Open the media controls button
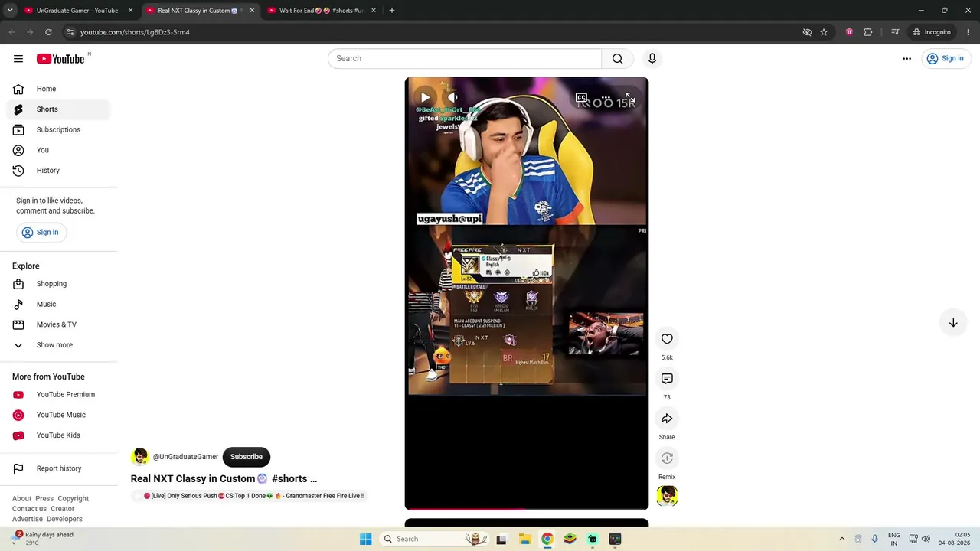980x551 pixels. (895, 32)
